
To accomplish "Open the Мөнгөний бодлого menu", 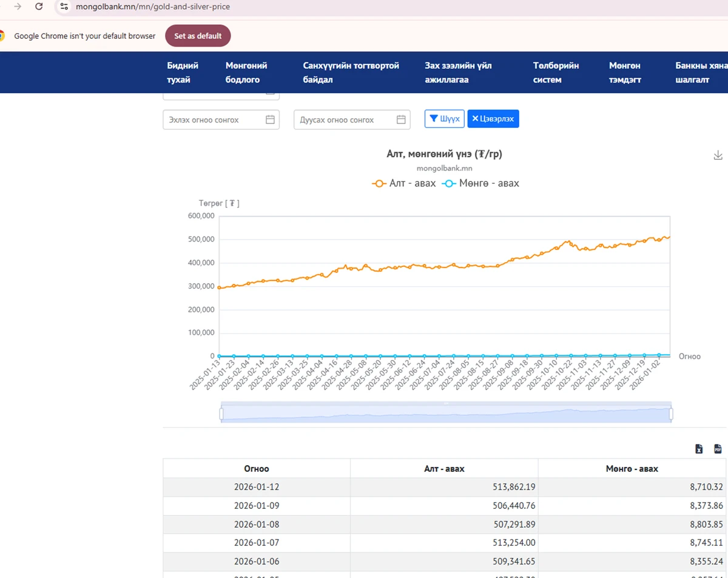I will 246,73.
